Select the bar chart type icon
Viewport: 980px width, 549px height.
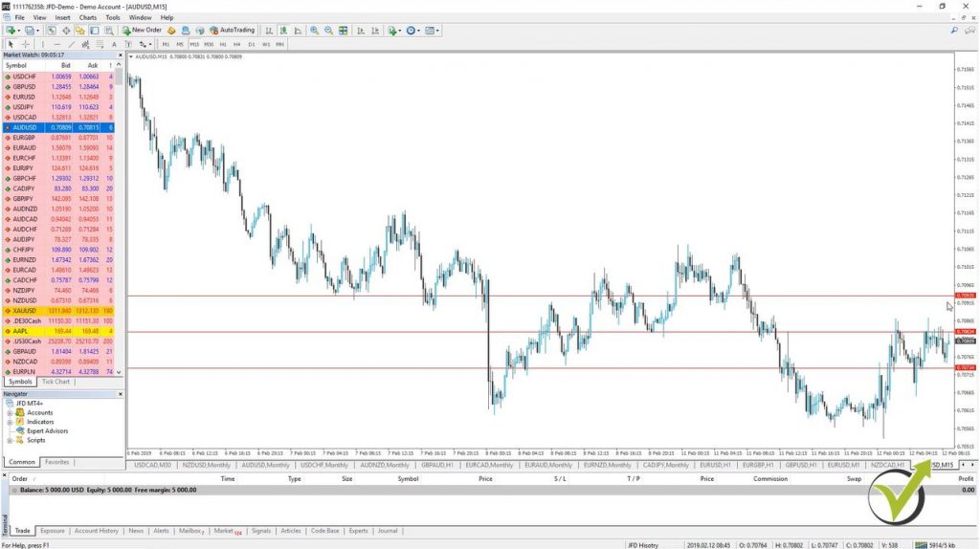270,31
